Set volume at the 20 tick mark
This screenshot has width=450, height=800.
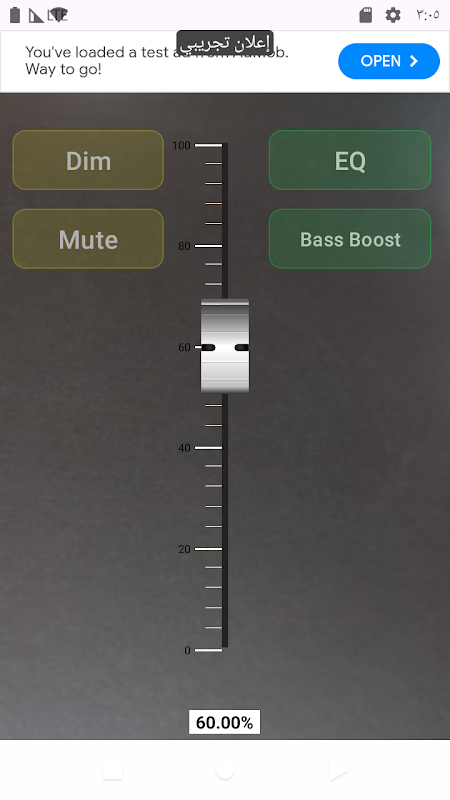point(209,549)
